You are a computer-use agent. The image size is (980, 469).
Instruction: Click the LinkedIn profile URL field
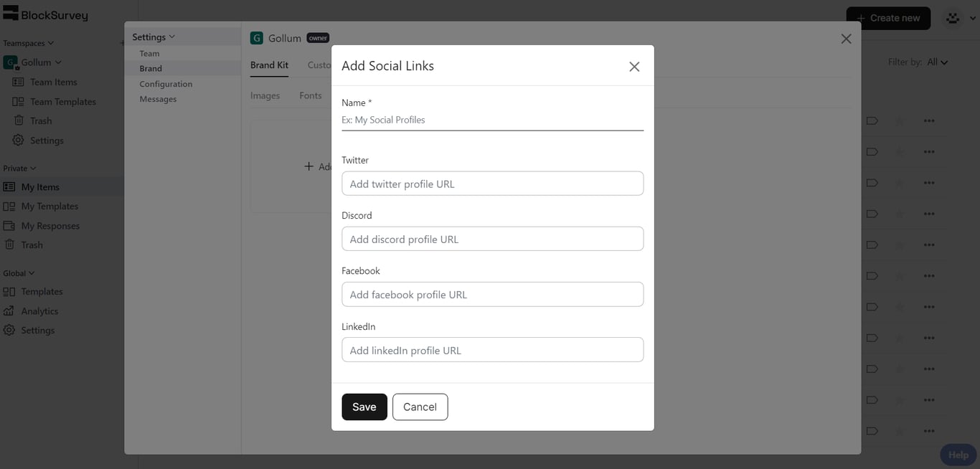tap(492, 350)
